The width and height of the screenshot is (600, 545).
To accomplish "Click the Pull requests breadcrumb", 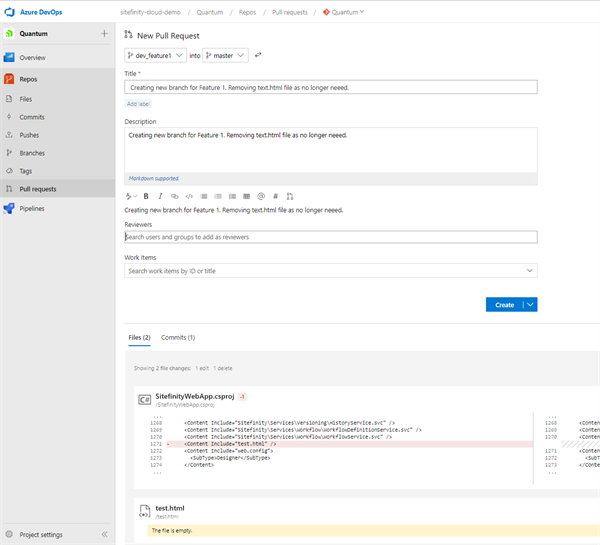I will point(290,12).
